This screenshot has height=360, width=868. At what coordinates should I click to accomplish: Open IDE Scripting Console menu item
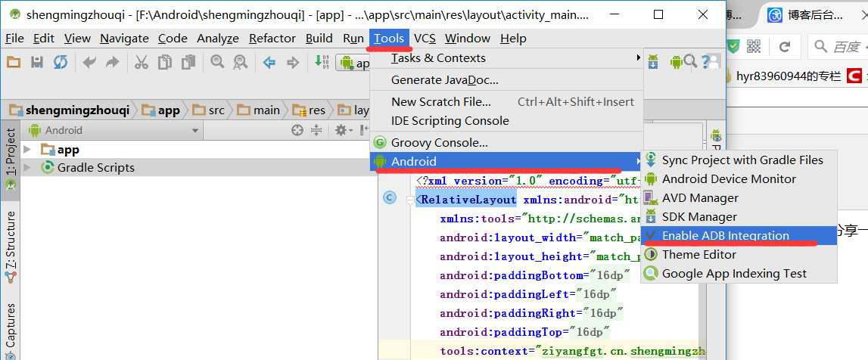pyautogui.click(x=506, y=120)
